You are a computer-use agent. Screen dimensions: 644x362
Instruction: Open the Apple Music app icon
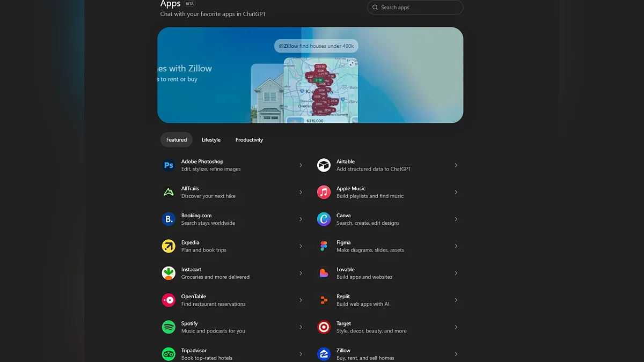coord(324,192)
